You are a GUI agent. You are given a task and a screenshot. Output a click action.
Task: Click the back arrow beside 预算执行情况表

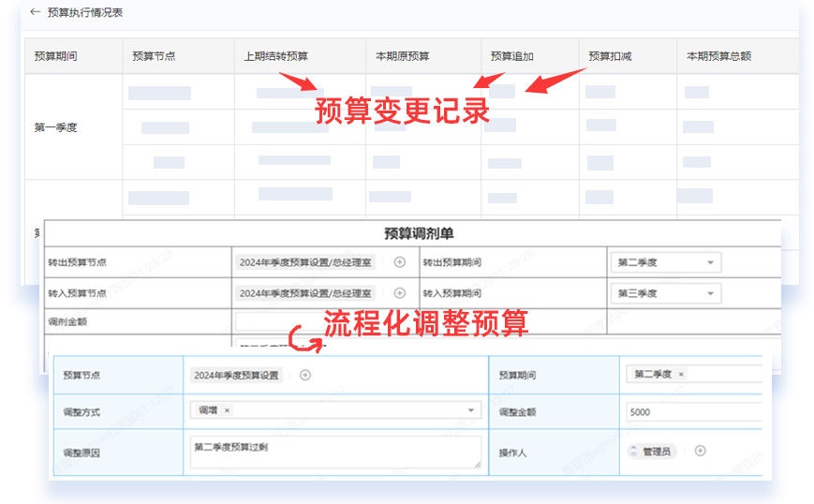click(36, 13)
